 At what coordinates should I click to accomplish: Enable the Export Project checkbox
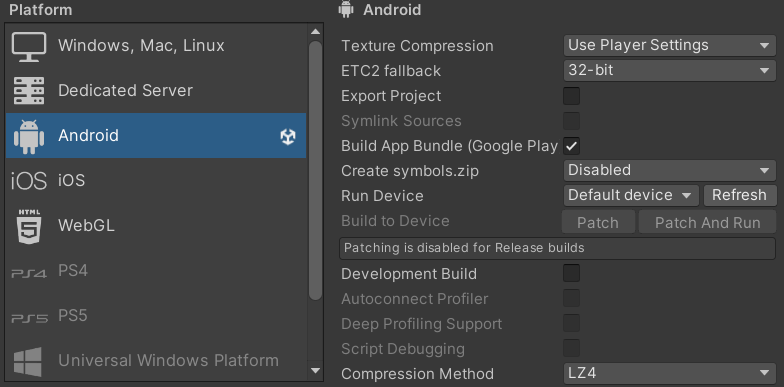[572, 96]
